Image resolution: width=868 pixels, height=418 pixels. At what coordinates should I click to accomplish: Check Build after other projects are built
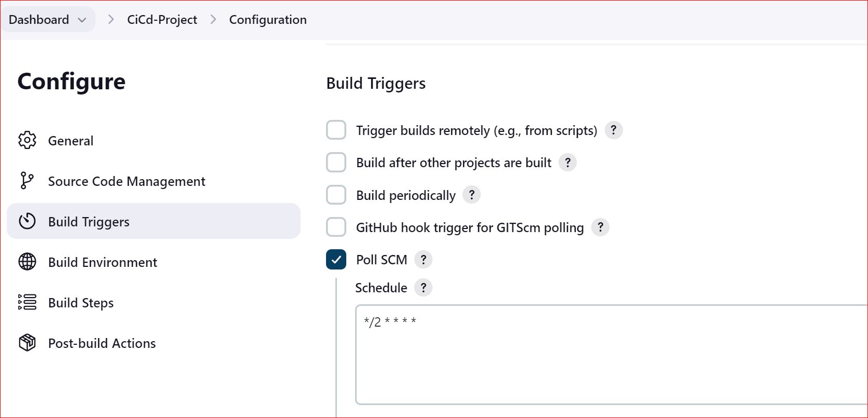[336, 162]
